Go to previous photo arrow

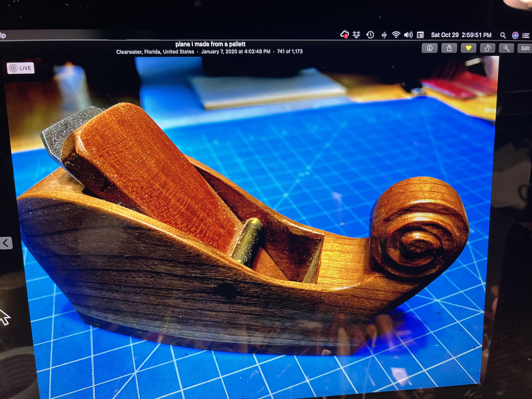point(6,243)
